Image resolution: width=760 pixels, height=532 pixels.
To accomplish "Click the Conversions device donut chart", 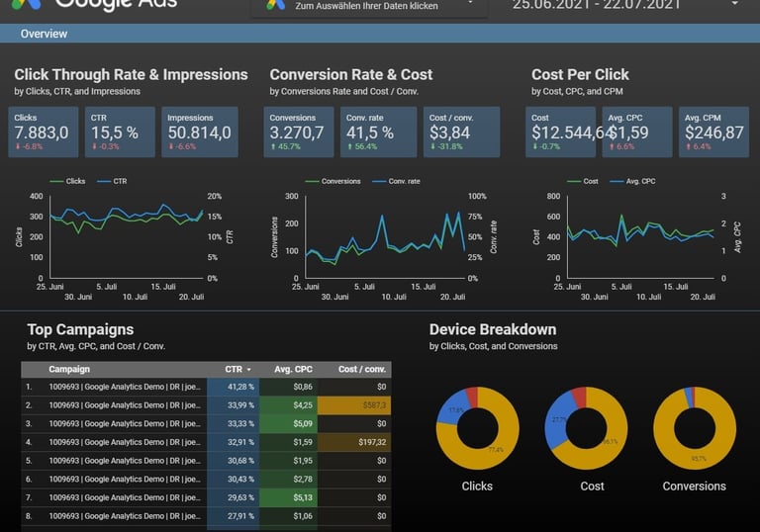I will tap(695, 428).
